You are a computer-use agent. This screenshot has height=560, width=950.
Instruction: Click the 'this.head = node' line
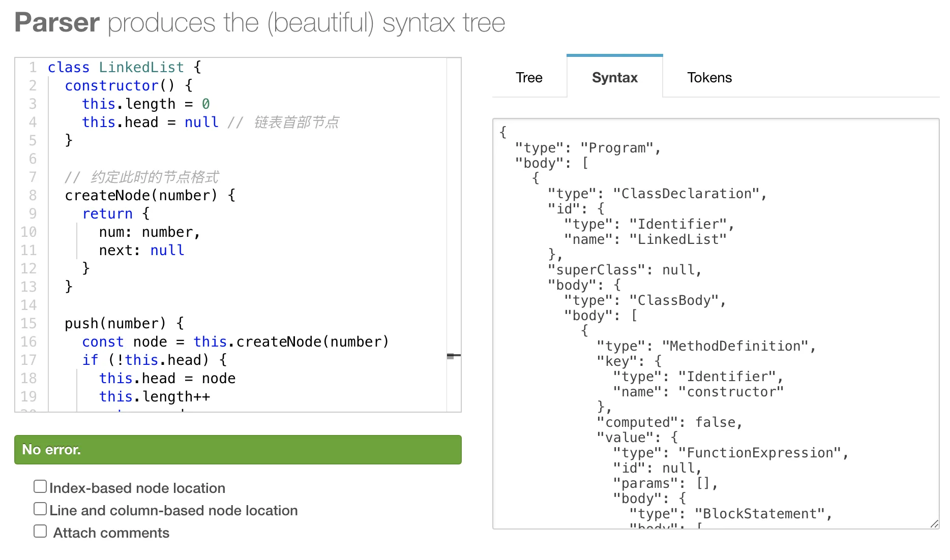point(167,378)
